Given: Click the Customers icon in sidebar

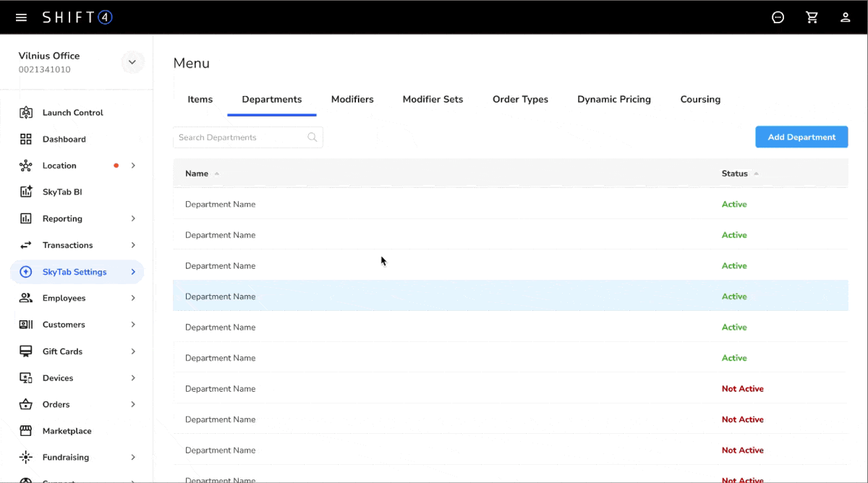Looking at the screenshot, I should click(26, 325).
